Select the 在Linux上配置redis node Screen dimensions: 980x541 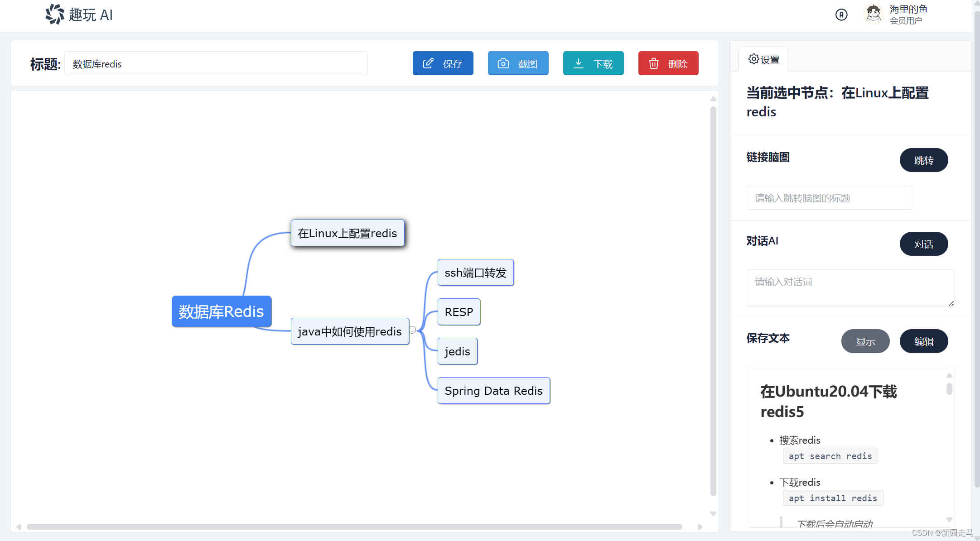(347, 233)
